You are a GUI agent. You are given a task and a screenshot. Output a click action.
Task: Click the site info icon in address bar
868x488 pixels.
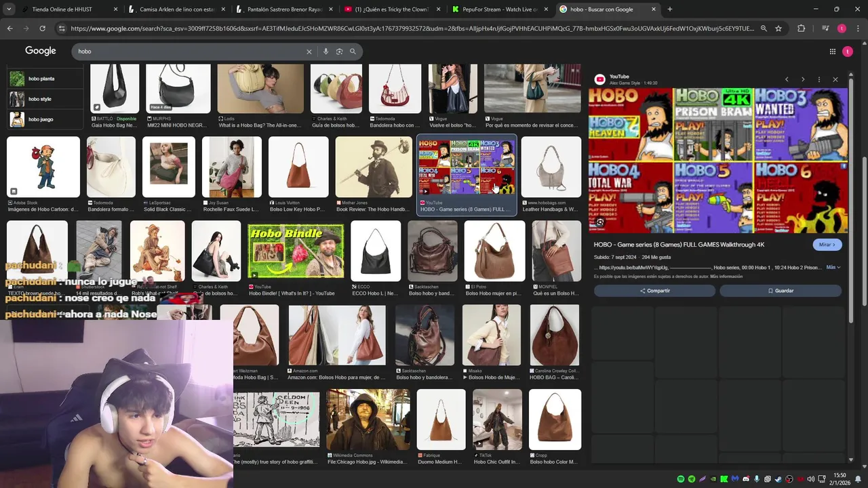tap(62, 28)
